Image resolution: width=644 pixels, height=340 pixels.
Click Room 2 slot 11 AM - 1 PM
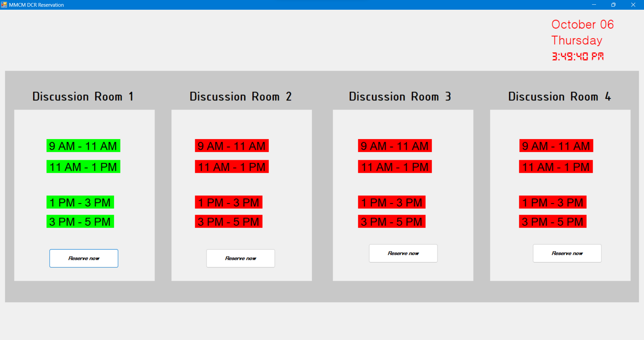tap(232, 166)
